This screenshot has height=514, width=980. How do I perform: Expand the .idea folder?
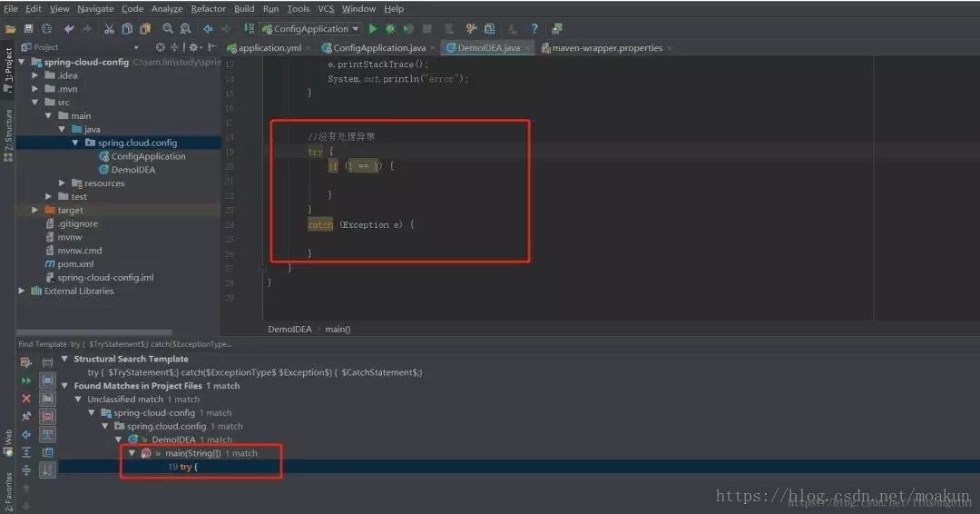pos(35,75)
